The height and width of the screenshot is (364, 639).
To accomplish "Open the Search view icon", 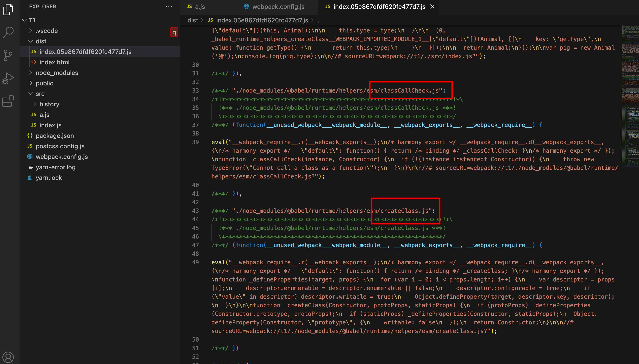I will coord(8,32).
